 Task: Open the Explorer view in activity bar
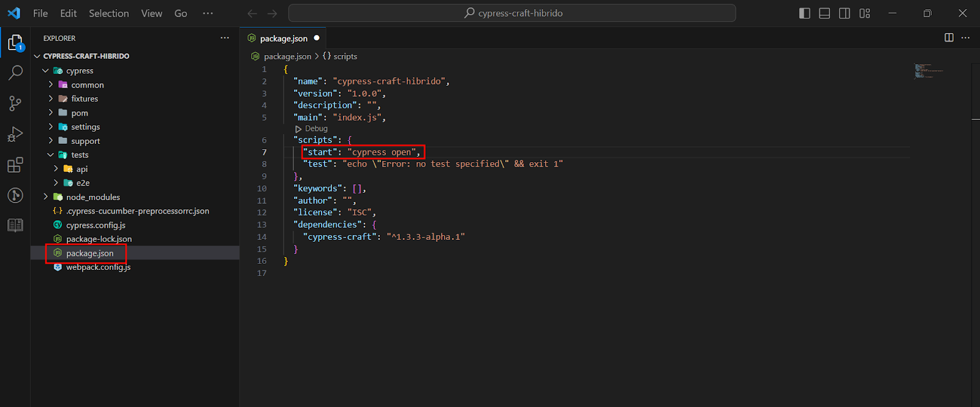pos(15,43)
